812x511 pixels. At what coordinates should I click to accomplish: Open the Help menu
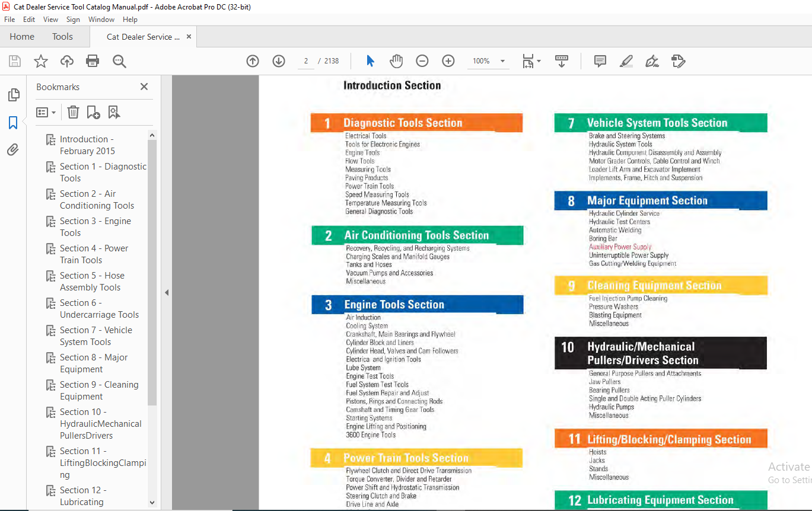(130, 20)
